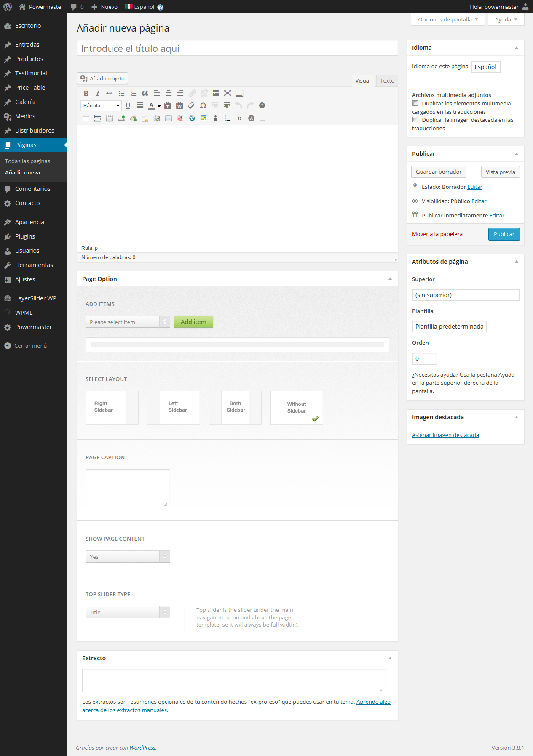
Task: Switch to the Texto editor tab
Action: coord(387,80)
